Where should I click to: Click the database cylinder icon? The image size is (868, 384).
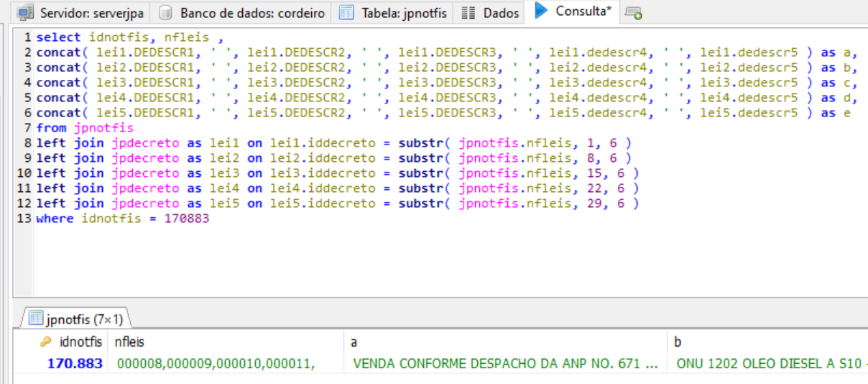tap(165, 13)
